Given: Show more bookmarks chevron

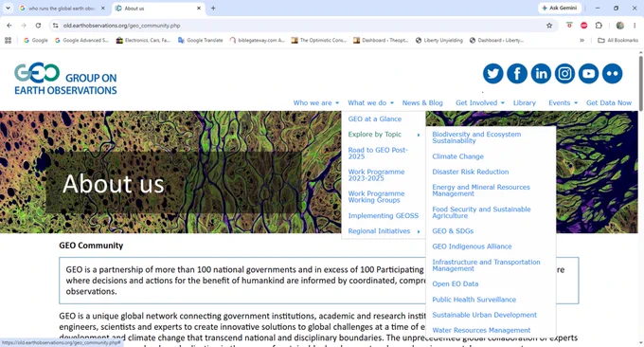Looking at the screenshot, I should [581, 40].
